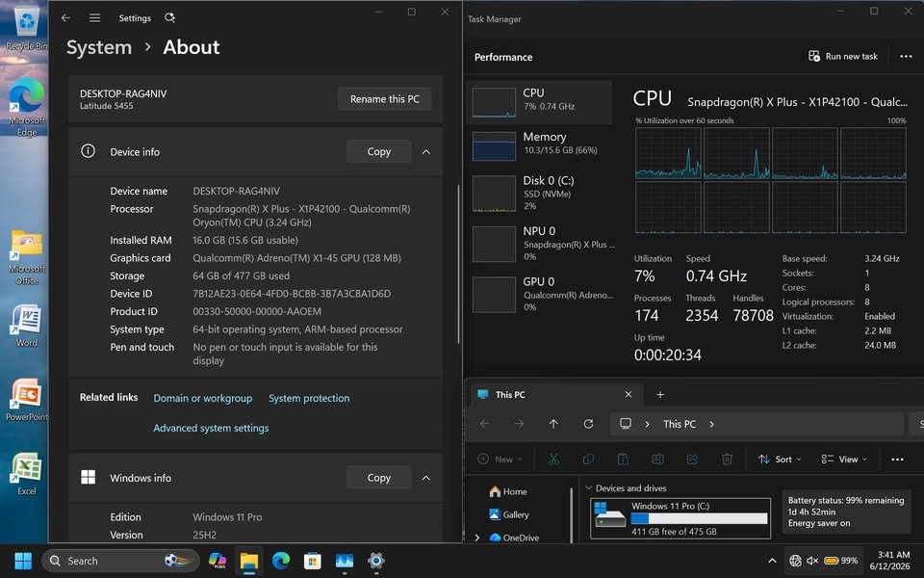This screenshot has width=924, height=578.
Task: Click the Device info circle icon
Action: 88,151
